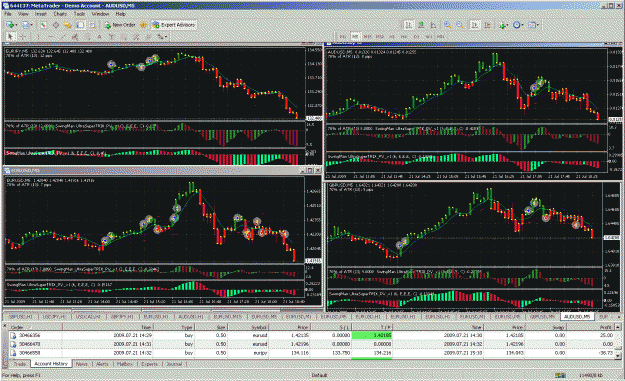Switch to the Trade terminal tab
Screen dimensions: 625x381
coord(20,364)
